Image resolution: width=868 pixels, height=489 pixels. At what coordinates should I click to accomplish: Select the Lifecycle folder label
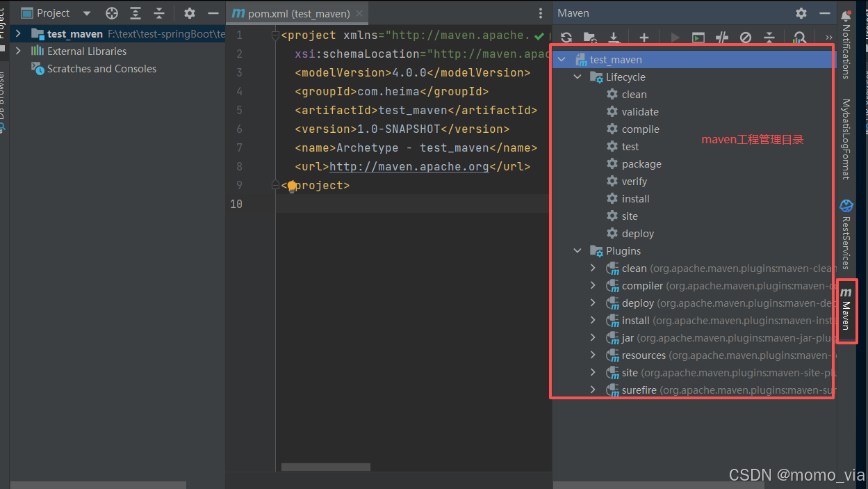[625, 77]
